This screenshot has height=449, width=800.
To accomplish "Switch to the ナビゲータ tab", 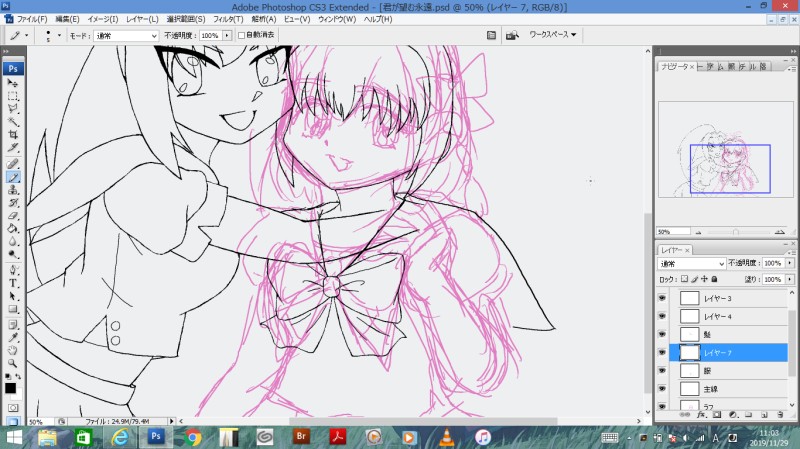I will [677, 66].
